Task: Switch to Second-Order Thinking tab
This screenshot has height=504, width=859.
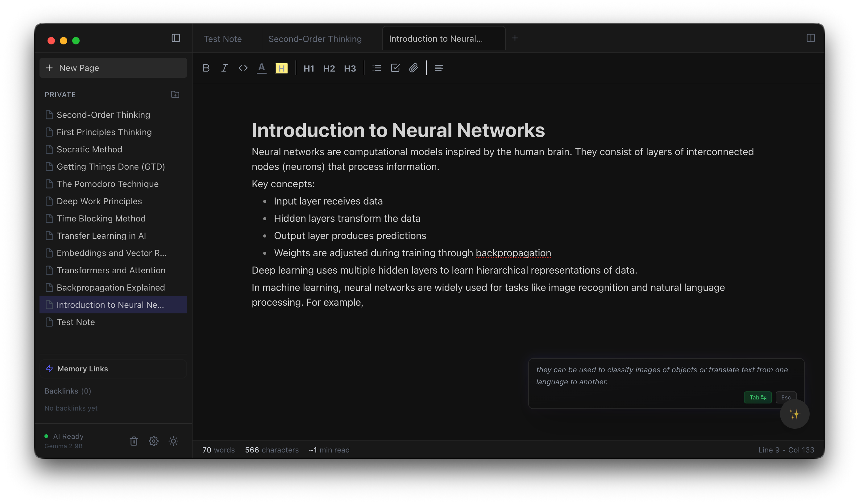Action: tap(315, 39)
